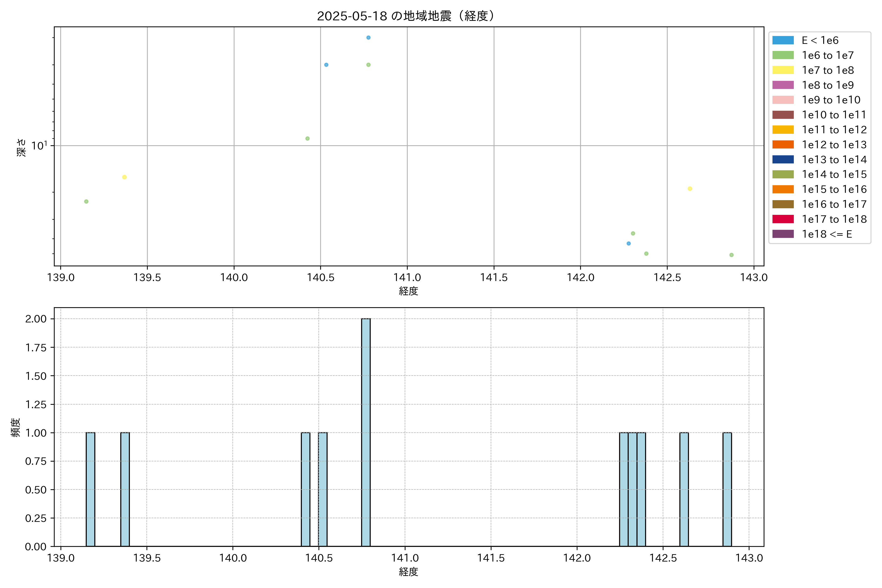The width and height of the screenshot is (882, 588).
Task: Click the 1e11 to 1e12 legend label text
Action: pyautogui.click(x=834, y=130)
